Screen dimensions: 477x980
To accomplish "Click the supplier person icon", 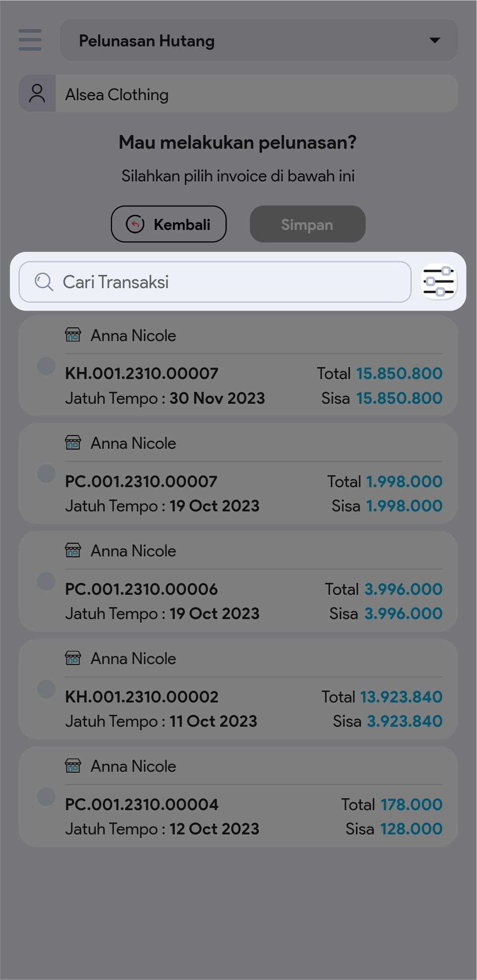I will point(37,94).
